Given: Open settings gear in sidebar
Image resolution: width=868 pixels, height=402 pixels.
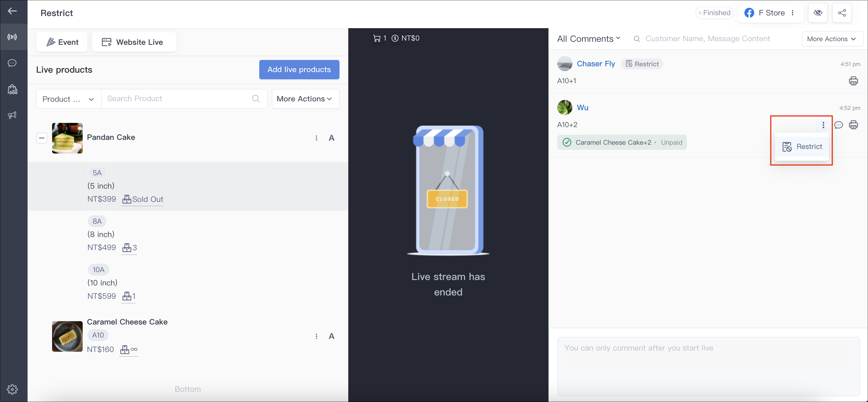Looking at the screenshot, I should click(x=12, y=389).
